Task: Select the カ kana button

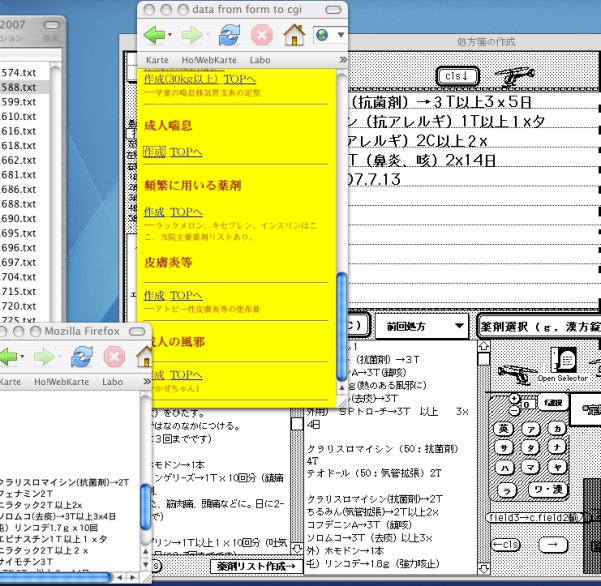Action: 557,428
